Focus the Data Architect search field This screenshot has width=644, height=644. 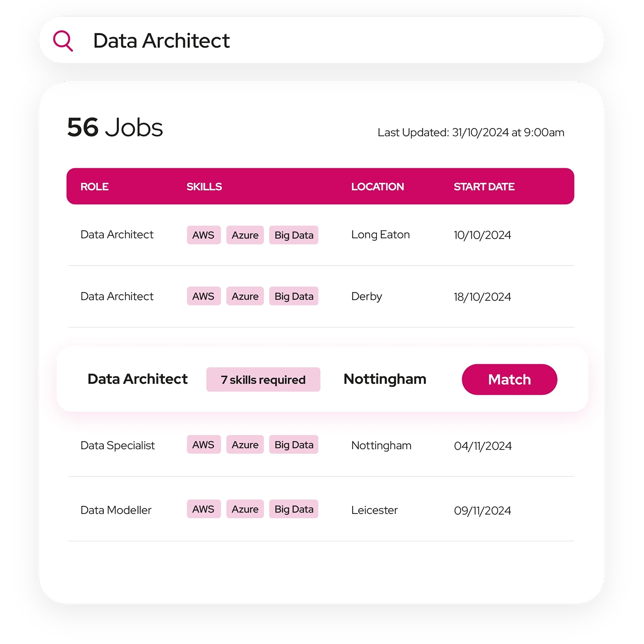322,40
